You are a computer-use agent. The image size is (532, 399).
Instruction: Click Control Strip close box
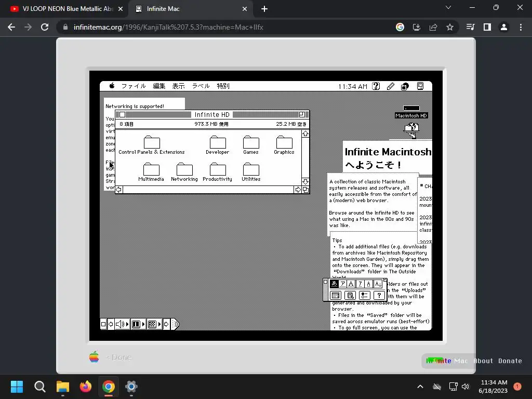click(x=103, y=324)
